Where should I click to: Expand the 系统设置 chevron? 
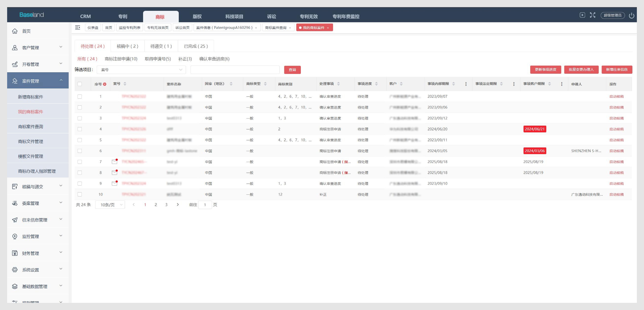pos(61,269)
